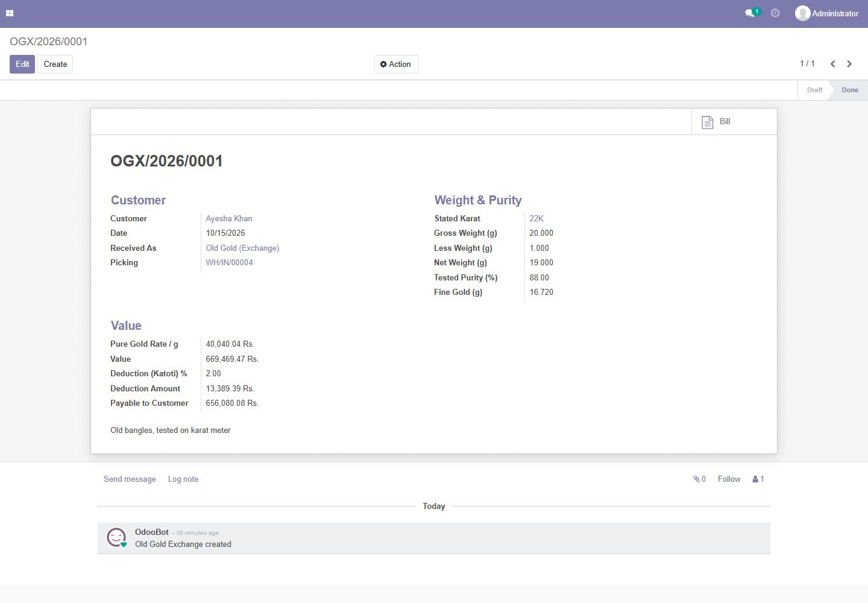Image resolution: width=868 pixels, height=603 pixels.
Task: Open the followers person icon
Action: coord(755,479)
